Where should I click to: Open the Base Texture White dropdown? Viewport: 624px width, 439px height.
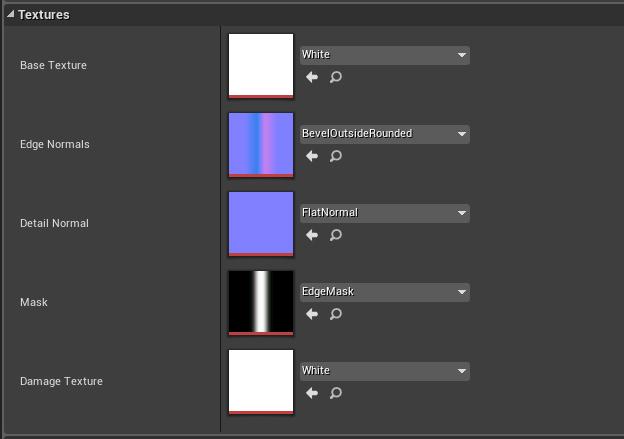point(384,55)
